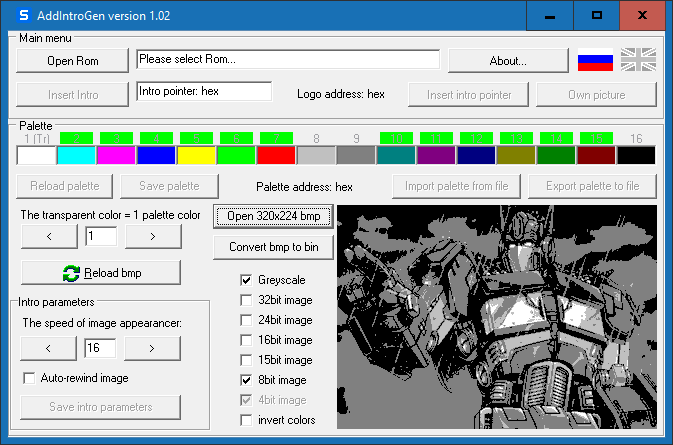The height and width of the screenshot is (445, 673).
Task: Open a 320x224 bmp file
Action: pyautogui.click(x=273, y=216)
